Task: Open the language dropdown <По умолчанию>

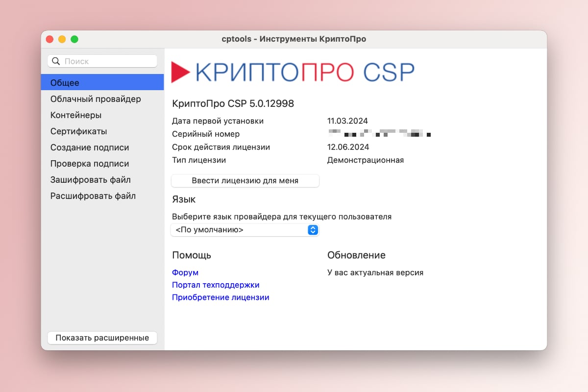Action: [x=245, y=230]
